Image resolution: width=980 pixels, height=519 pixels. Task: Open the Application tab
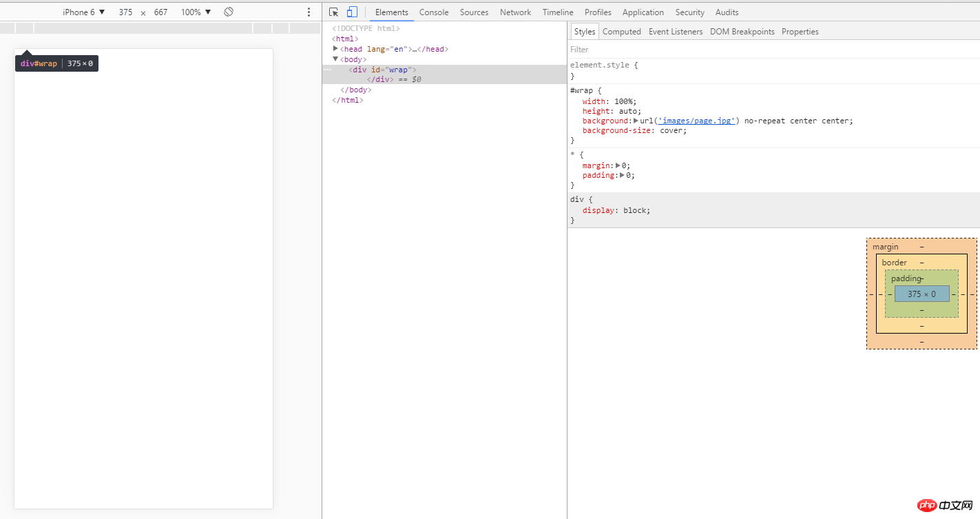pyautogui.click(x=643, y=12)
